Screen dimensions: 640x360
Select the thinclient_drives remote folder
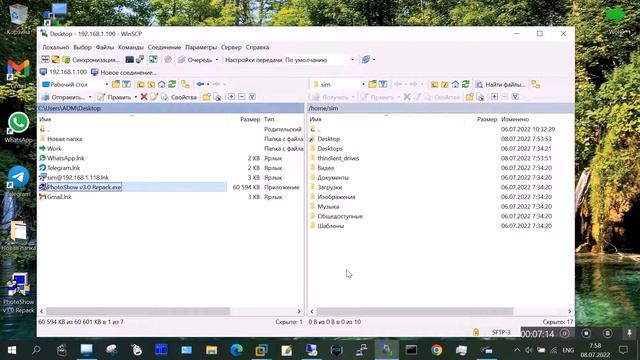coord(338,158)
